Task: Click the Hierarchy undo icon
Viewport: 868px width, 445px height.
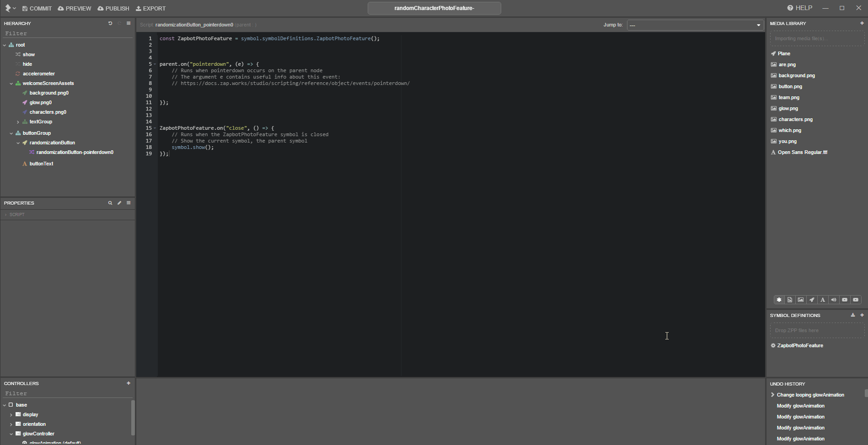Action: [x=110, y=23]
